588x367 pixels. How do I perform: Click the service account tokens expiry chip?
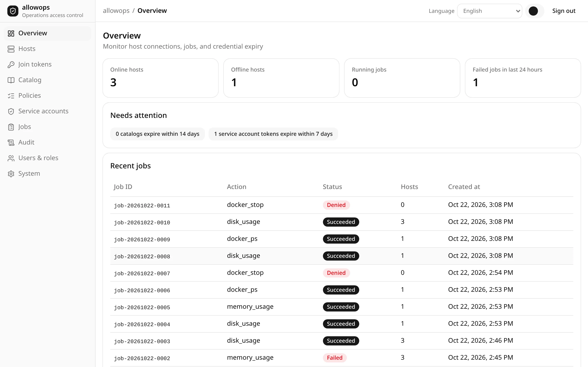(x=273, y=134)
